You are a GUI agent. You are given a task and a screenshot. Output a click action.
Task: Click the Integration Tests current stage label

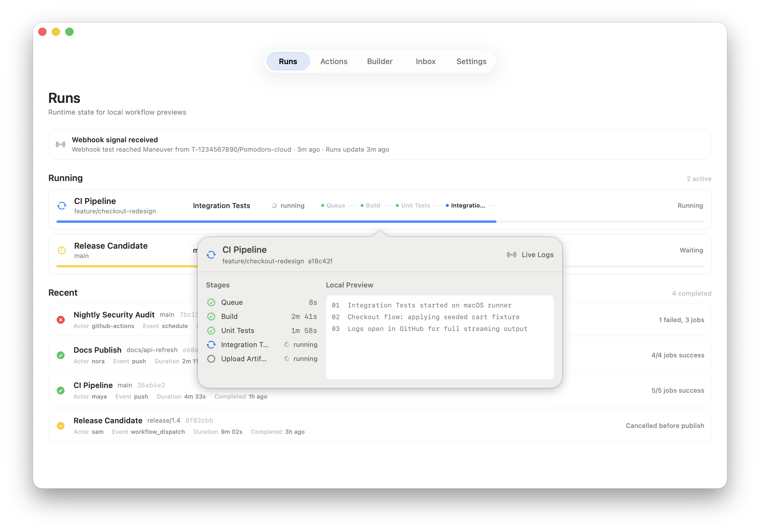point(221,206)
